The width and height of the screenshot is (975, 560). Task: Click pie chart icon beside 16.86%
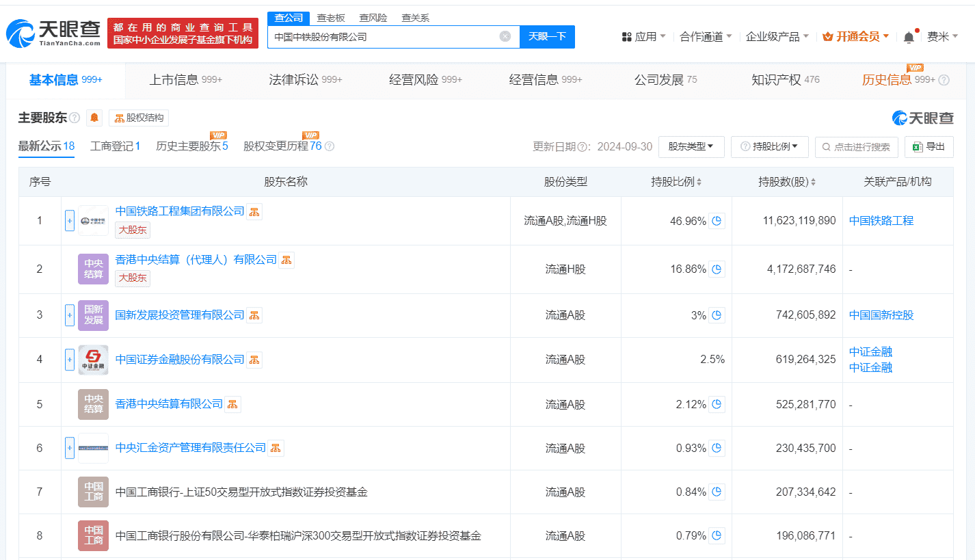717,269
